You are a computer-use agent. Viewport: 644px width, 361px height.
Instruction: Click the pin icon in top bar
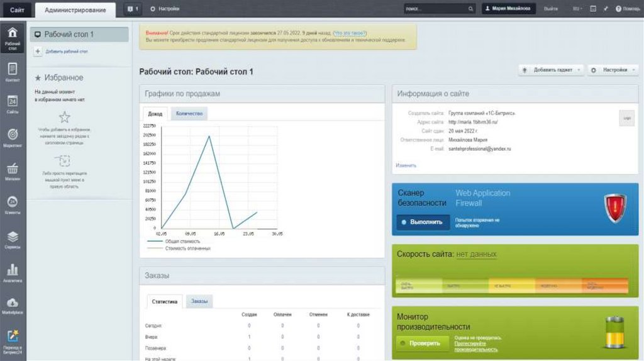tap(606, 9)
